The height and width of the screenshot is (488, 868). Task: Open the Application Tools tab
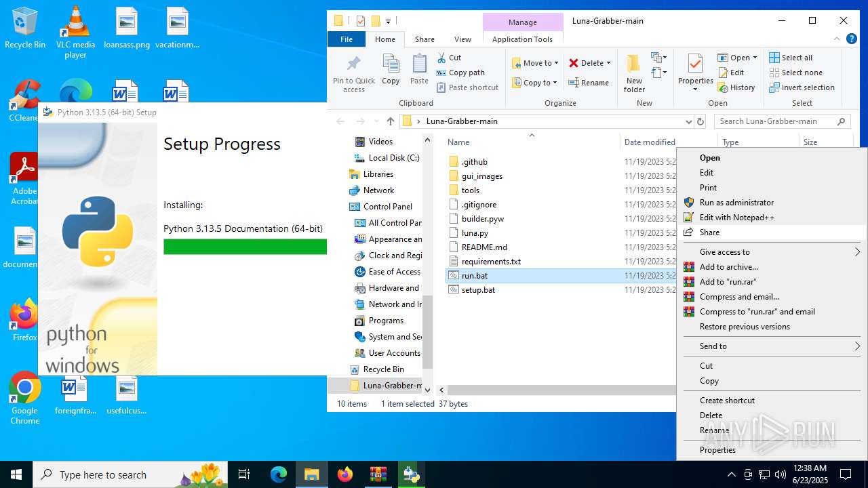522,39
